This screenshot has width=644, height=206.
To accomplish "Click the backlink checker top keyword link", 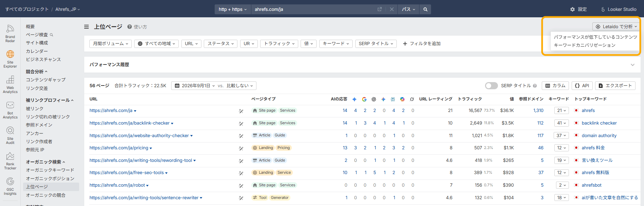I will 599,123.
